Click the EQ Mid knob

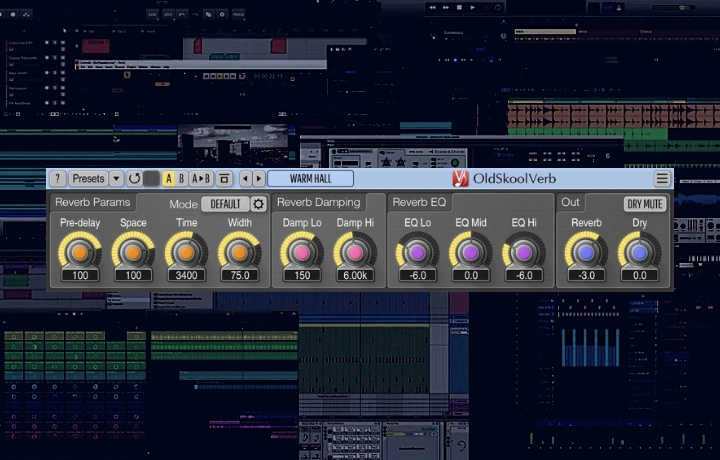[471, 252]
